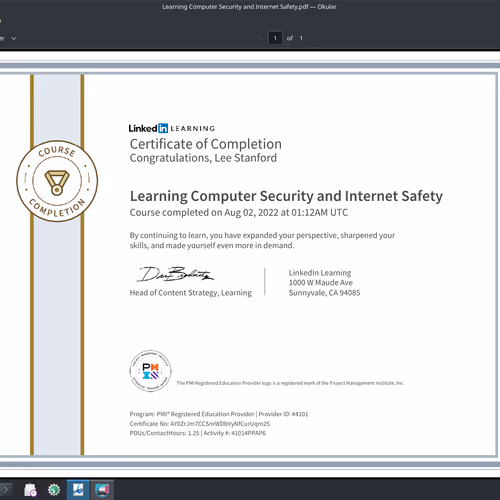Click 'Head of Content Strategy, Learning' text
Viewport: 500px width, 500px height.
coord(191,293)
